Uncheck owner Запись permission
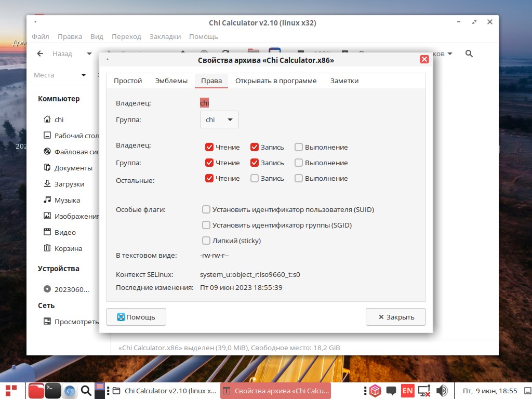 [x=255, y=147]
